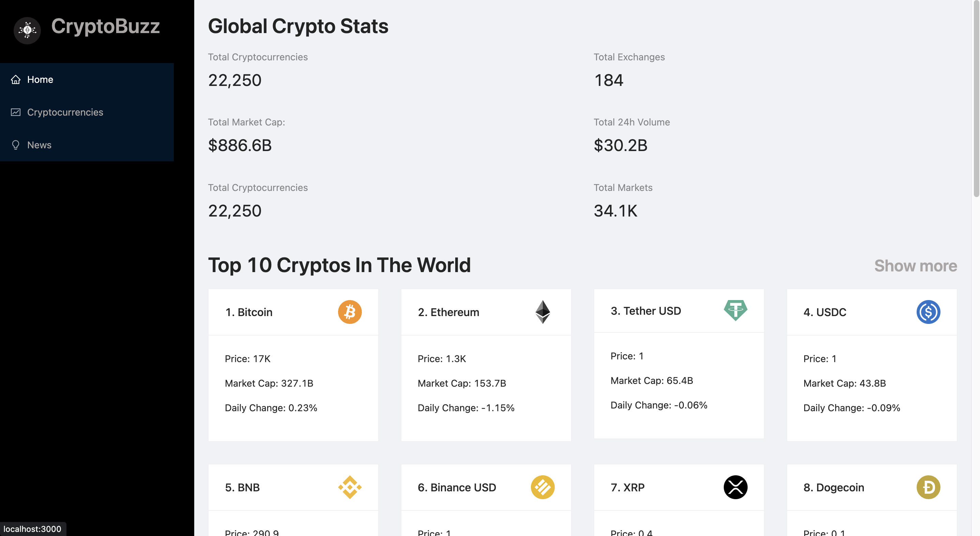
Task: Click the CryptoBuzz logo avatar
Action: coord(27,30)
